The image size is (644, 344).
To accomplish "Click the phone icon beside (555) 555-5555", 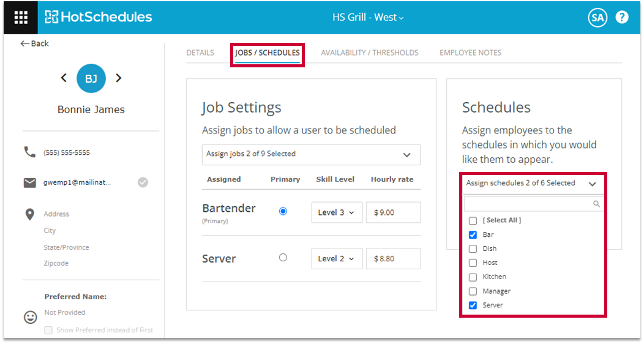I will [29, 152].
